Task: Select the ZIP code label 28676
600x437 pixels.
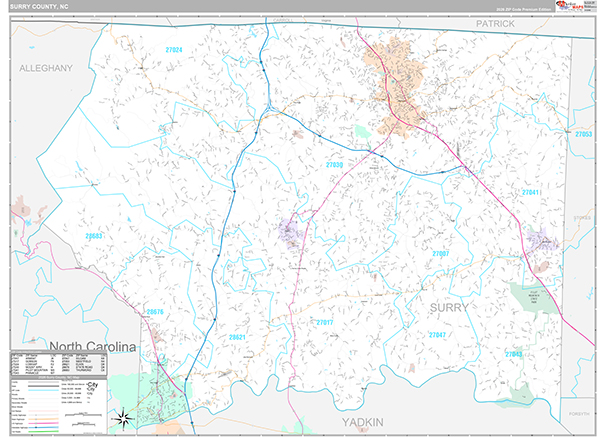Action: (x=155, y=312)
